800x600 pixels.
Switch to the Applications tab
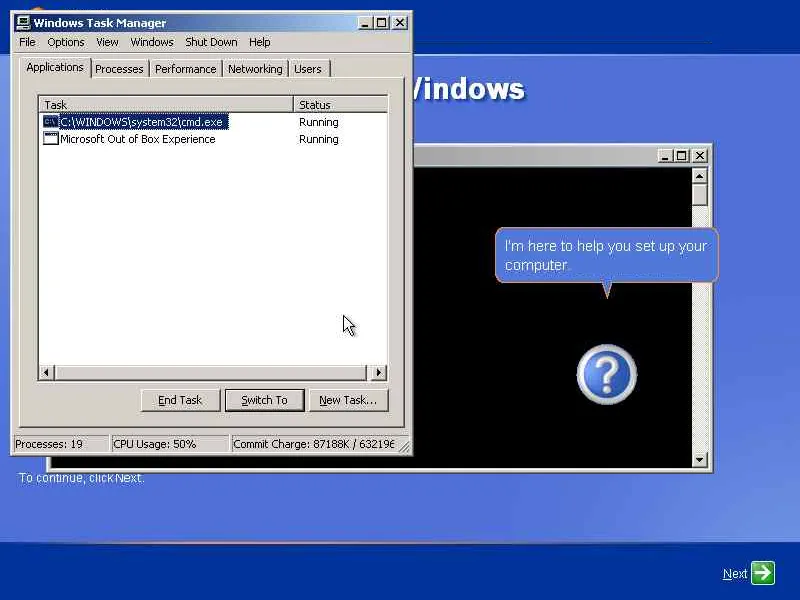pyautogui.click(x=55, y=67)
